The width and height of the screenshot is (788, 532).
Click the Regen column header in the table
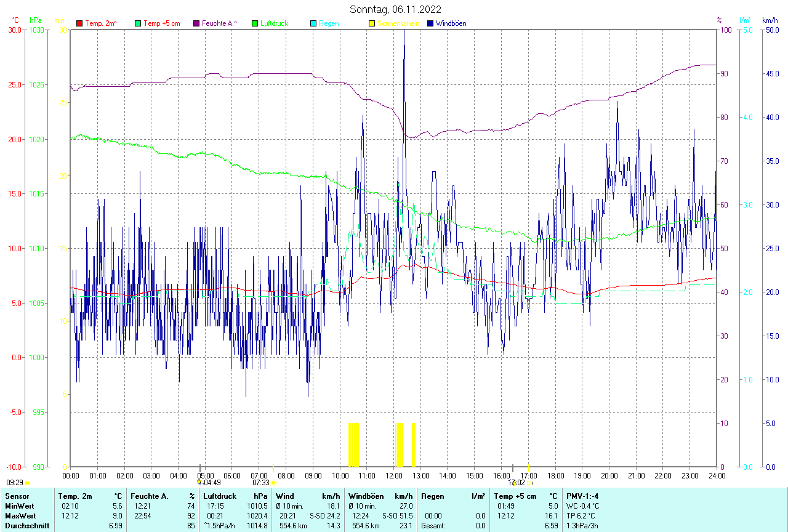pos(433,496)
